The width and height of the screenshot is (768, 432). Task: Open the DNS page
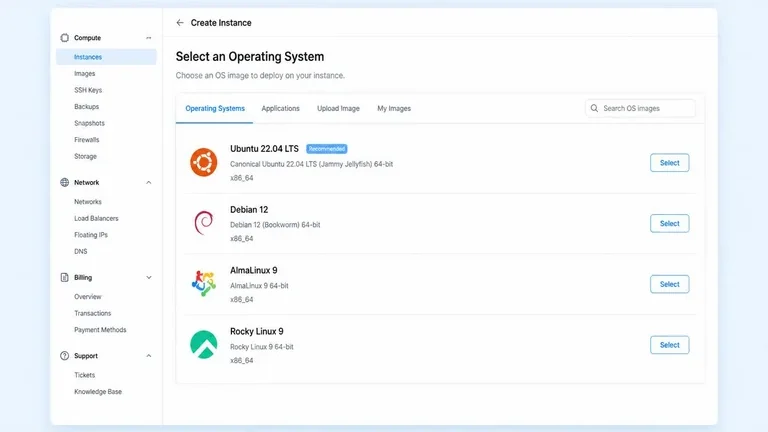(x=81, y=251)
